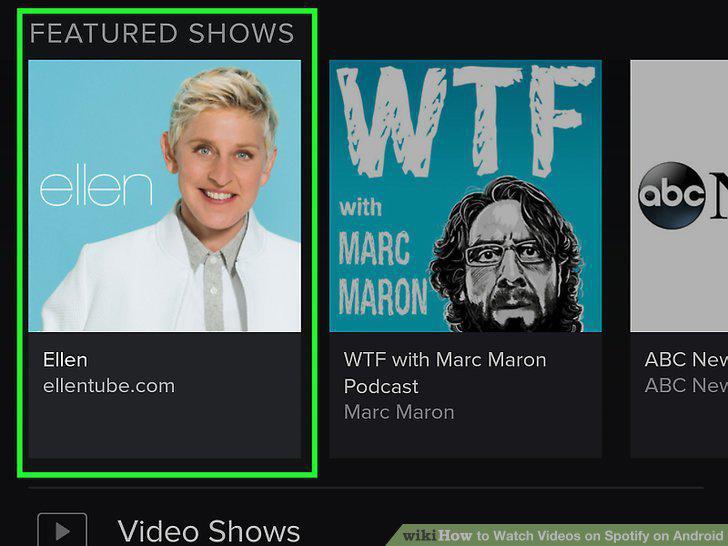Tap the Marc Maron author name
Image resolution: width=728 pixels, height=546 pixels.
tap(399, 412)
